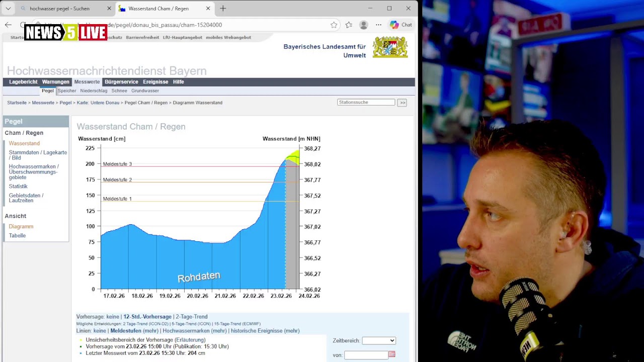This screenshot has height=362, width=644.
Task: Open the mobiles Webangebot link
Action: point(228,37)
